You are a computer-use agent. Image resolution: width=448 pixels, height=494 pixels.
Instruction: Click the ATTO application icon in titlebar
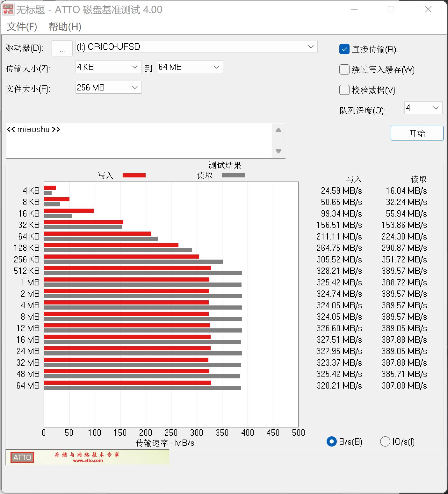[8, 9]
